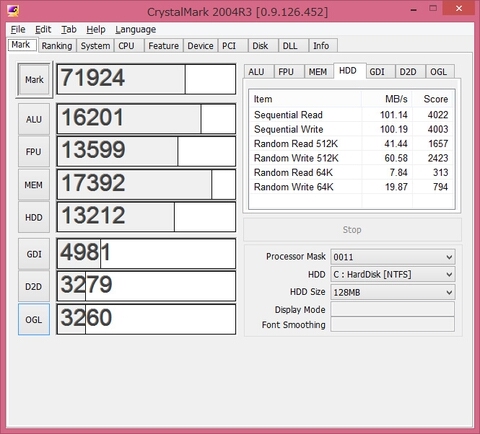Click the MB/s column header

point(387,99)
